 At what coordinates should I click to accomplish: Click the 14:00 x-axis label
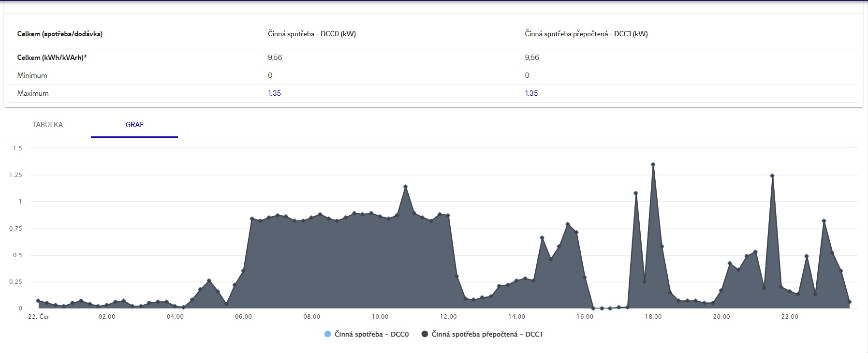pos(516,317)
